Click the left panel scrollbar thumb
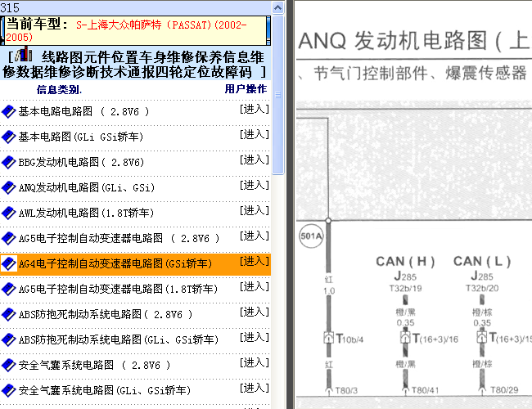 pyautogui.click(x=278, y=95)
